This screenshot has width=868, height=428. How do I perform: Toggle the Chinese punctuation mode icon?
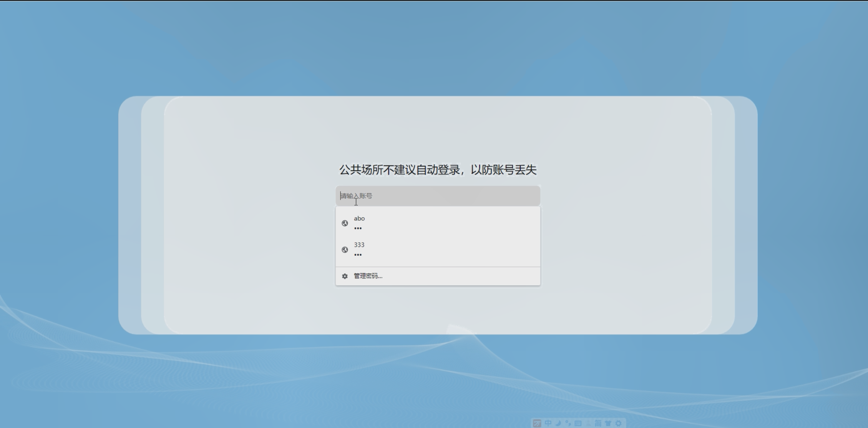tap(568, 423)
